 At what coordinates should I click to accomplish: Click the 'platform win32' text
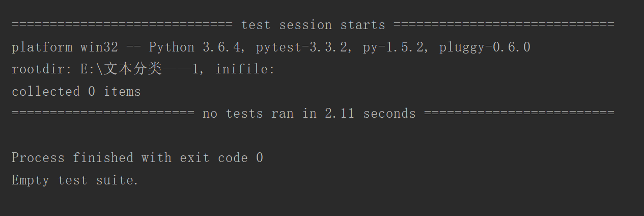pyautogui.click(x=65, y=47)
